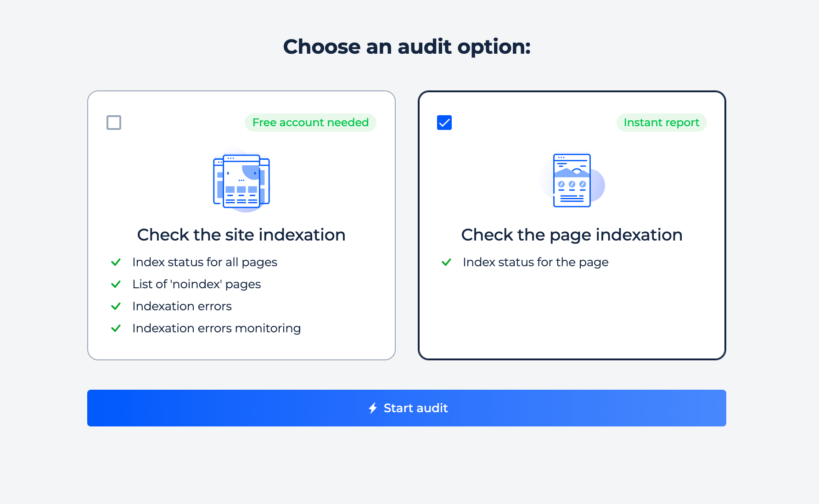The image size is (819, 504).
Task: Click the page indexation document illustration icon
Action: (x=572, y=180)
